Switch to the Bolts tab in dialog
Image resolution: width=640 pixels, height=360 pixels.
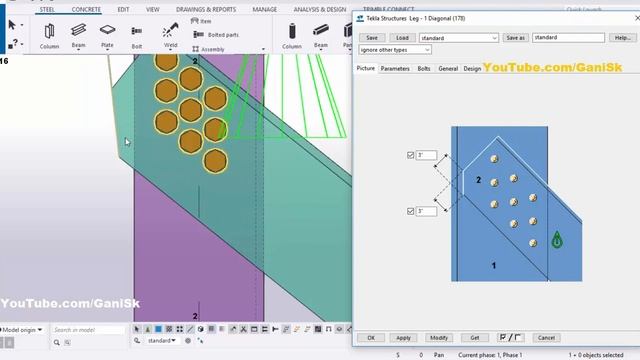tap(424, 69)
